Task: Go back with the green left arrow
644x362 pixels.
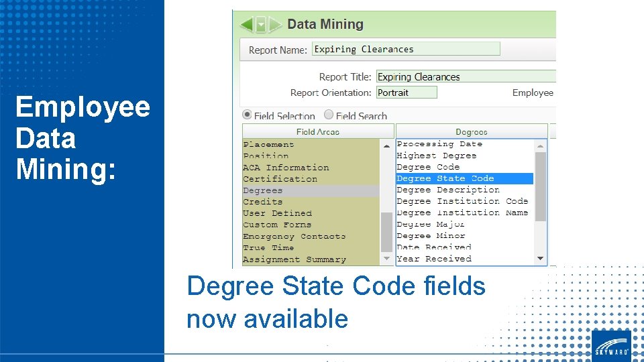Action: 247,25
